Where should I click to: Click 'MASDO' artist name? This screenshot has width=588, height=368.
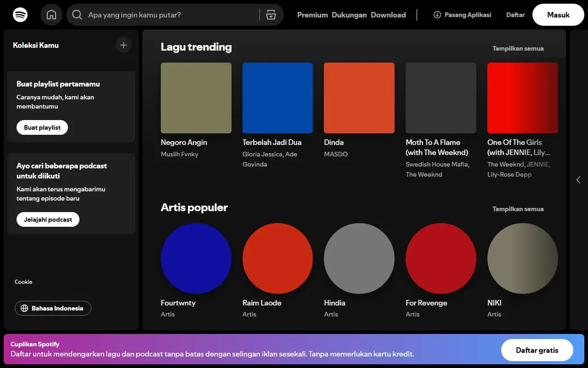(336, 154)
